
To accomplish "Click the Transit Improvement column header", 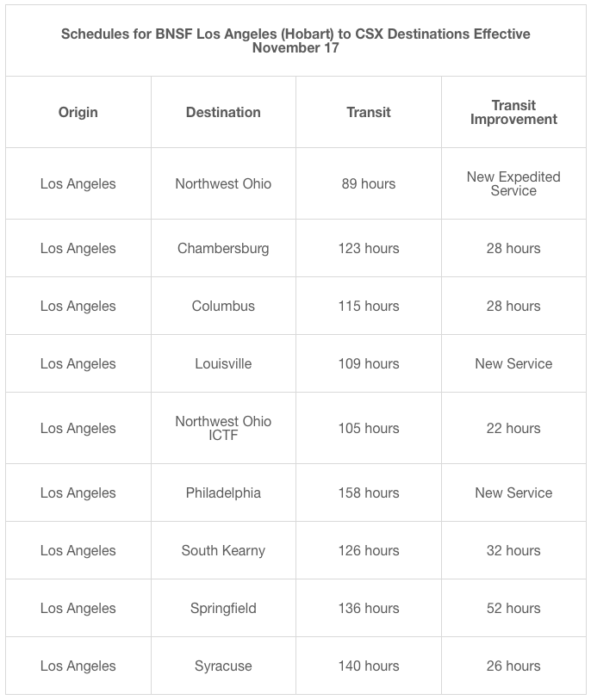I will (x=513, y=112).
